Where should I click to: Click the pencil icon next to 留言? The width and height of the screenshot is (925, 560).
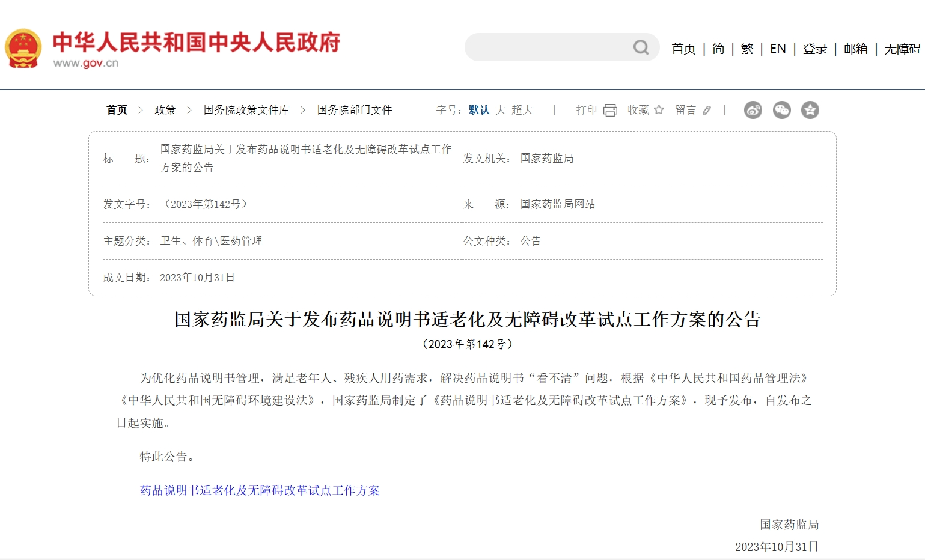[x=707, y=110]
